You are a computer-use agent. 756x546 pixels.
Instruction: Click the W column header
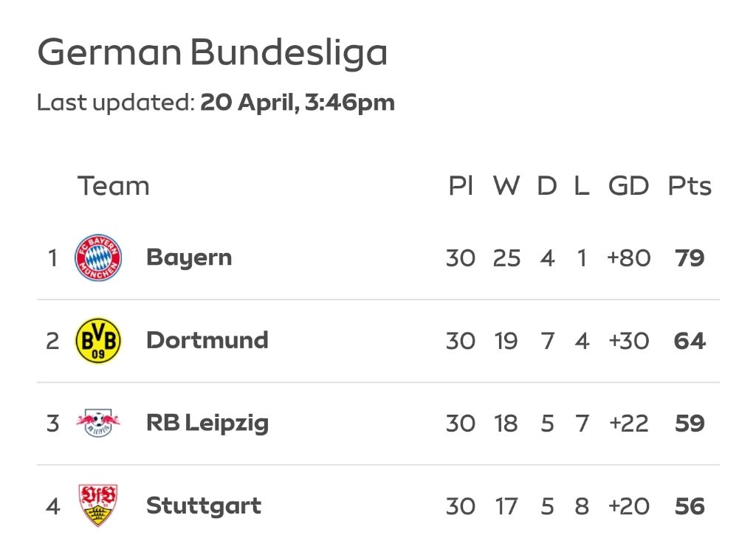(506, 186)
